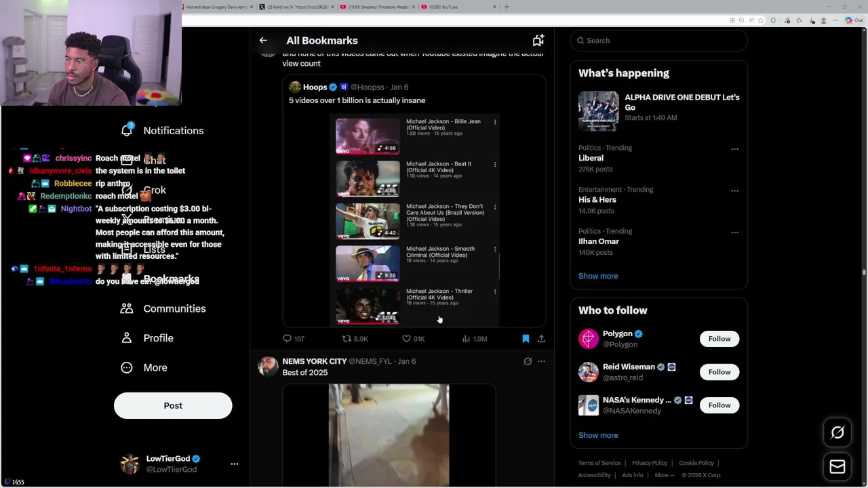Open Polygon avatar in Who to follow
The height and width of the screenshot is (488, 868).
point(589,339)
